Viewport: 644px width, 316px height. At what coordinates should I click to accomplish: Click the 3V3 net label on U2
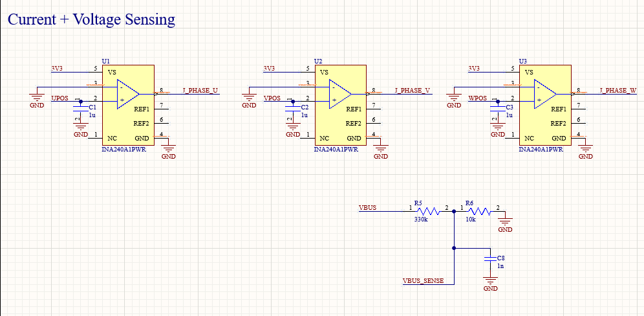click(x=269, y=69)
